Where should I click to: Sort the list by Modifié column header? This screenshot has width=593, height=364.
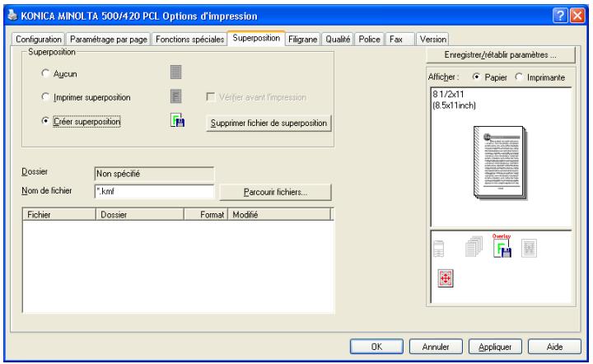click(x=279, y=214)
